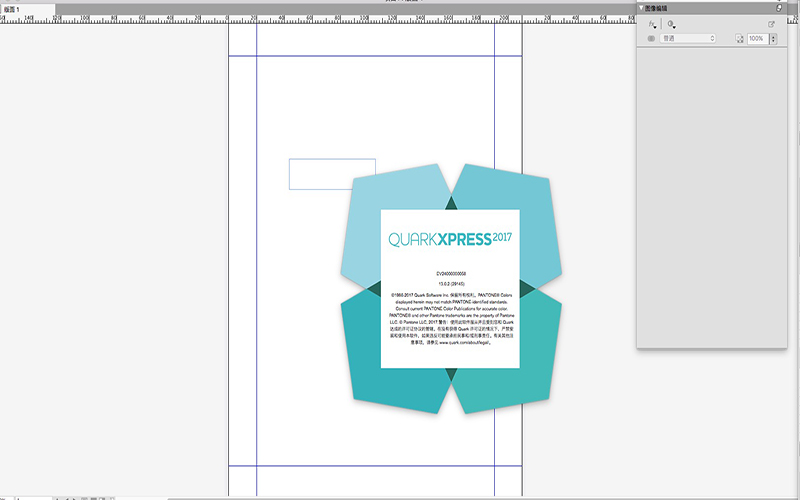
Task: Click the export icon in image editing panel
Action: pyautogui.click(x=771, y=24)
